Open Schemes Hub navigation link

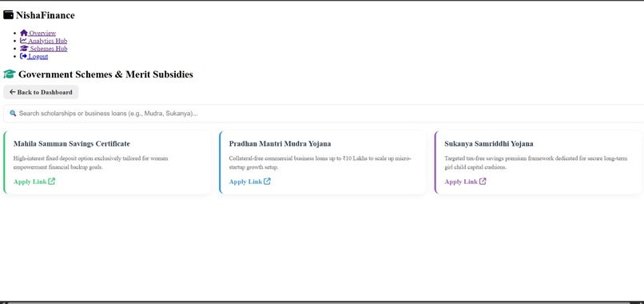pos(43,49)
